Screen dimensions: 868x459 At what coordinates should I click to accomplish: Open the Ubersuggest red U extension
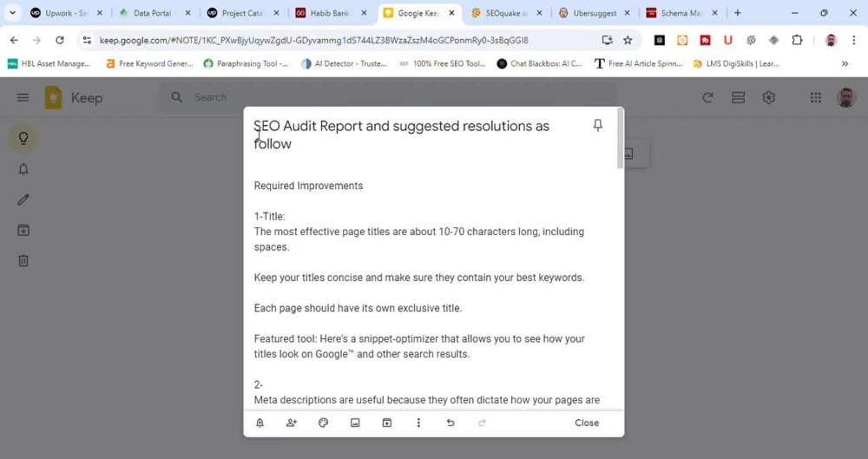coord(728,40)
